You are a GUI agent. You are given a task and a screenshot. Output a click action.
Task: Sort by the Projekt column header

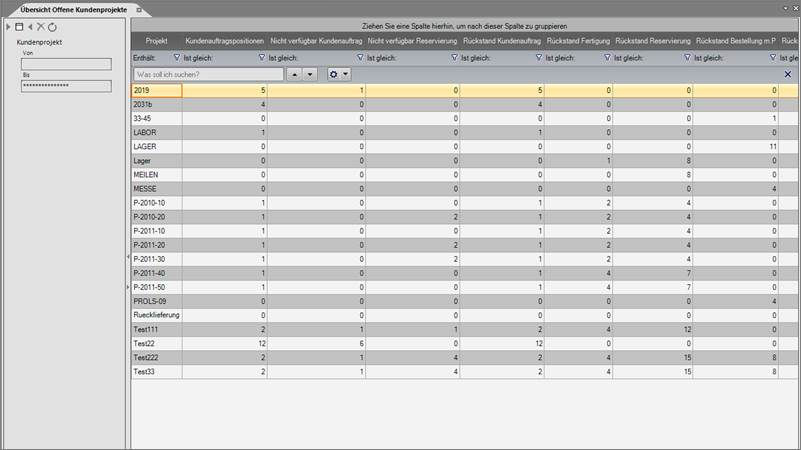tap(156, 41)
